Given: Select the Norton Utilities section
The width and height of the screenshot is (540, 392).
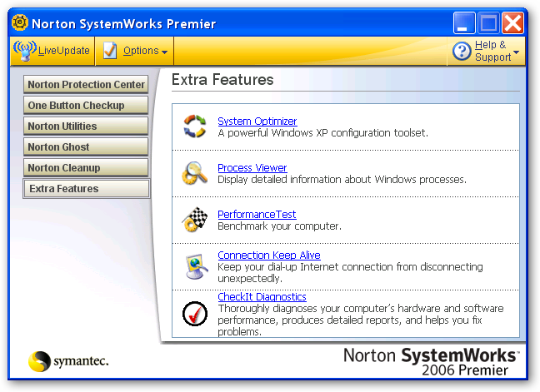Looking at the screenshot, I should [x=86, y=126].
